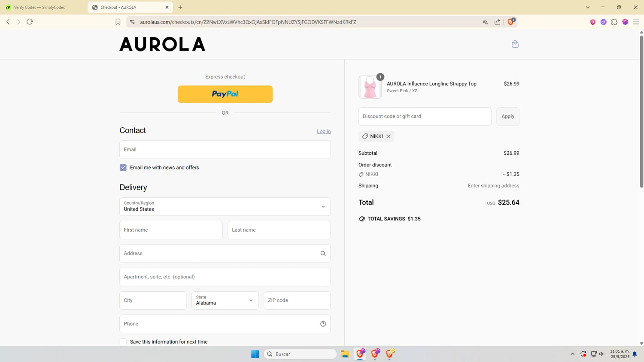644x362 pixels.
Task: Click the Log in link
Action: [324, 132]
